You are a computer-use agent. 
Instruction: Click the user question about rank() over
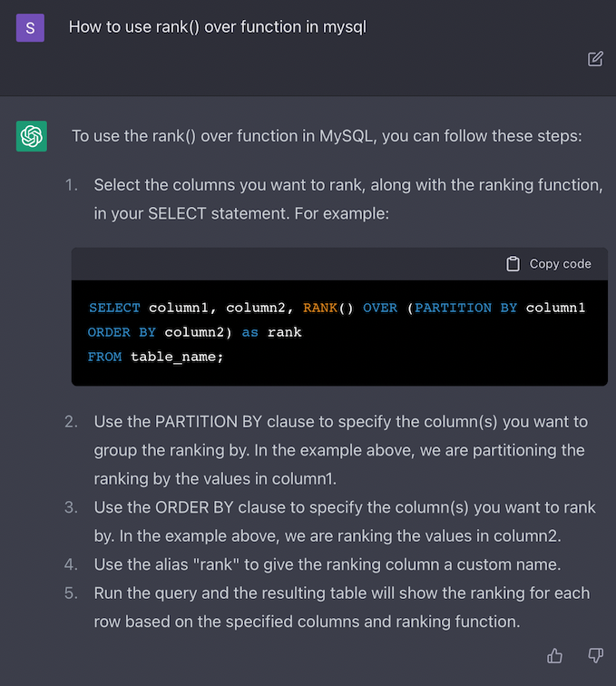(x=218, y=27)
